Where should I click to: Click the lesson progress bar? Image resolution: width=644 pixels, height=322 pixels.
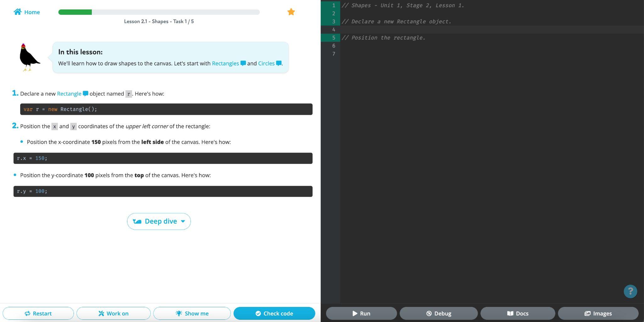[159, 12]
